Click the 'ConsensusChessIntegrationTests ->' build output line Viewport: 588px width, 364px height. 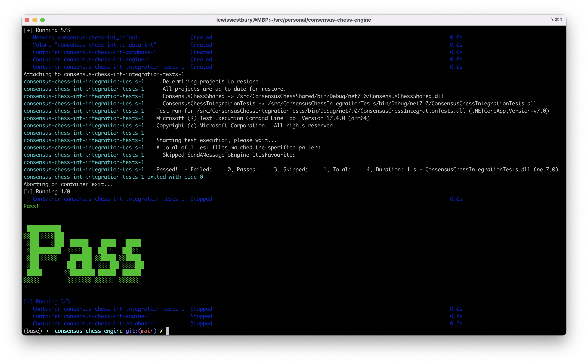(349, 103)
